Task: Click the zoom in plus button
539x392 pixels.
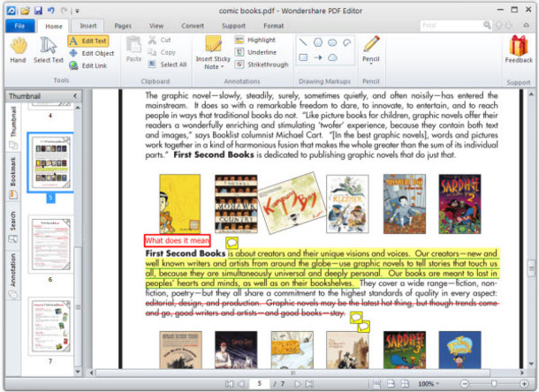Action: coord(525,384)
